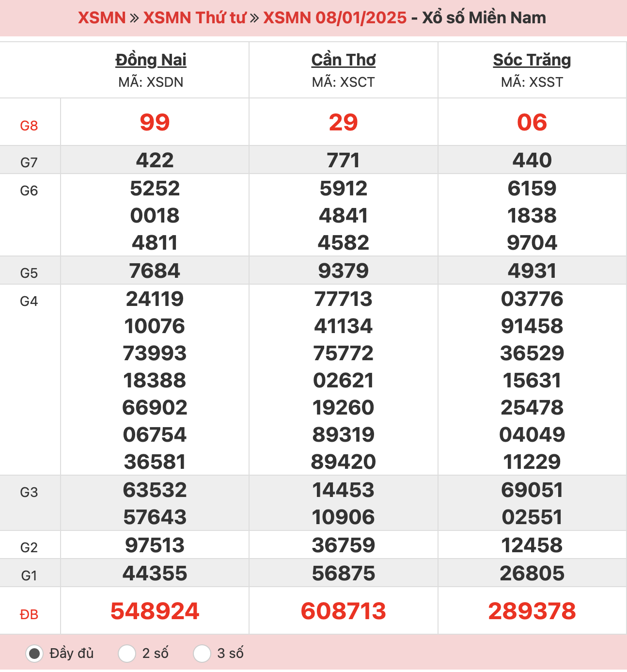Image resolution: width=627 pixels, height=672 pixels.
Task: Click Cần Thơ G7 number 771
Action: (x=343, y=160)
